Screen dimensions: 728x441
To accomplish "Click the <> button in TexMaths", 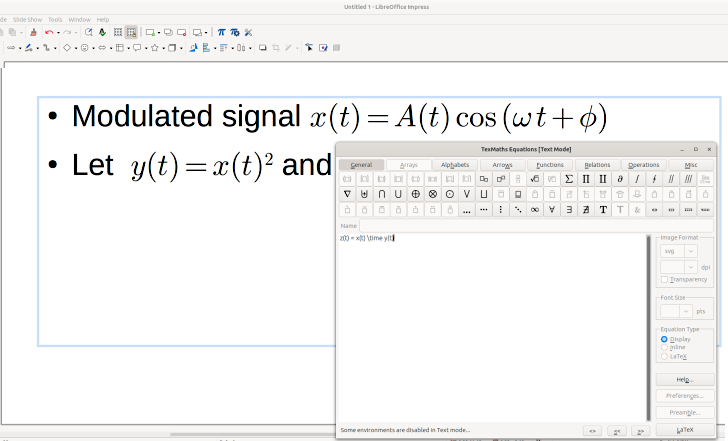I will (592, 431).
